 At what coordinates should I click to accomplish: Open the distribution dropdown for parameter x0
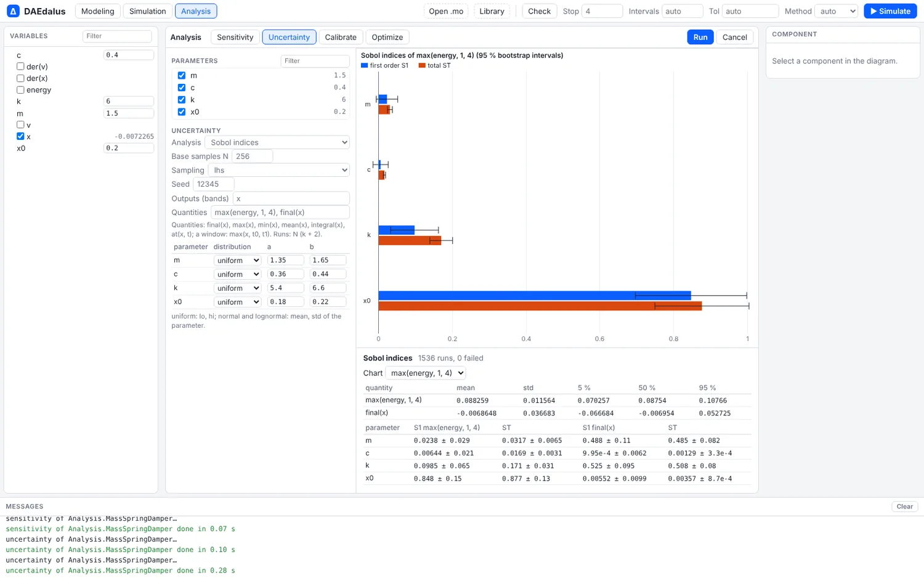coord(237,302)
